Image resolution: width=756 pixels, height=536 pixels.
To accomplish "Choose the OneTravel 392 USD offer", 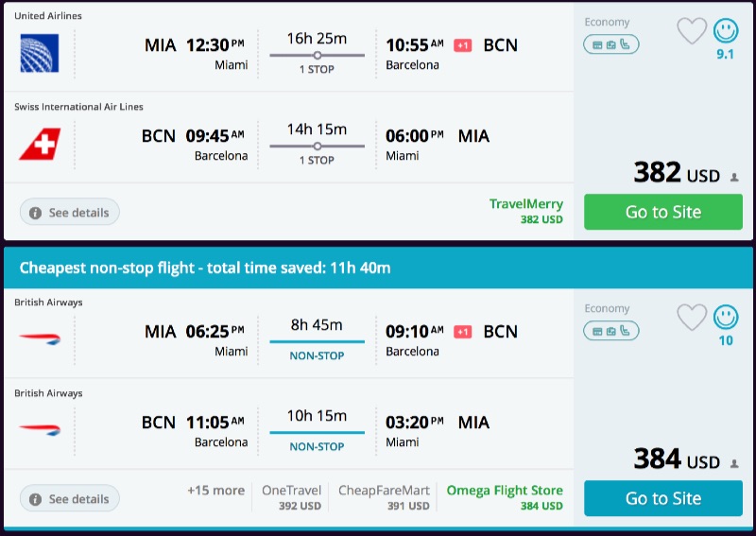I will tap(291, 497).
